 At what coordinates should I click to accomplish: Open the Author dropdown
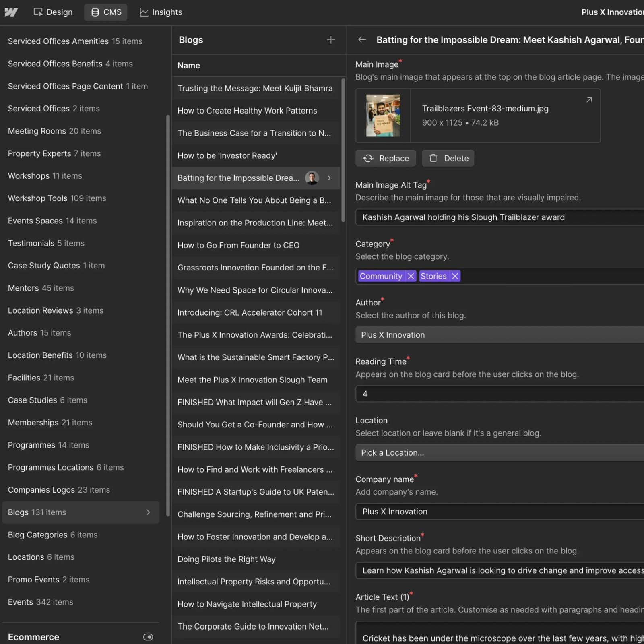click(500, 335)
